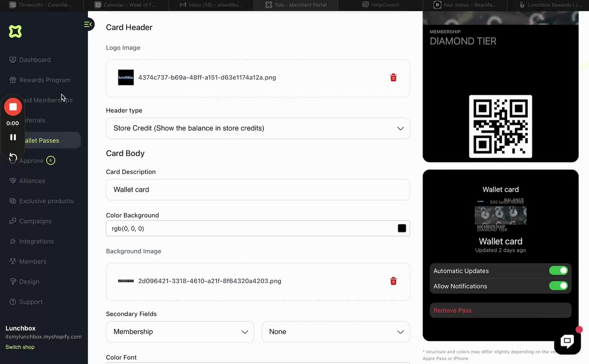Click the background image thumbnail

point(126,281)
